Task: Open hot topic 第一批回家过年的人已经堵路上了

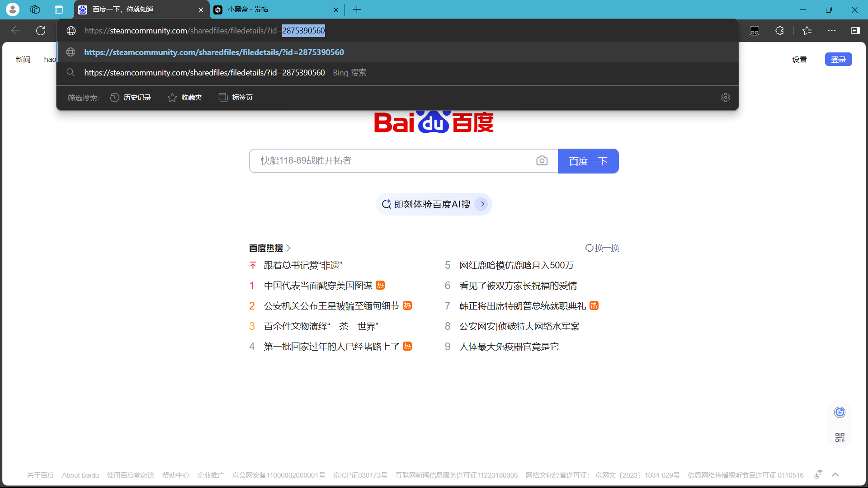Action: tap(331, 347)
